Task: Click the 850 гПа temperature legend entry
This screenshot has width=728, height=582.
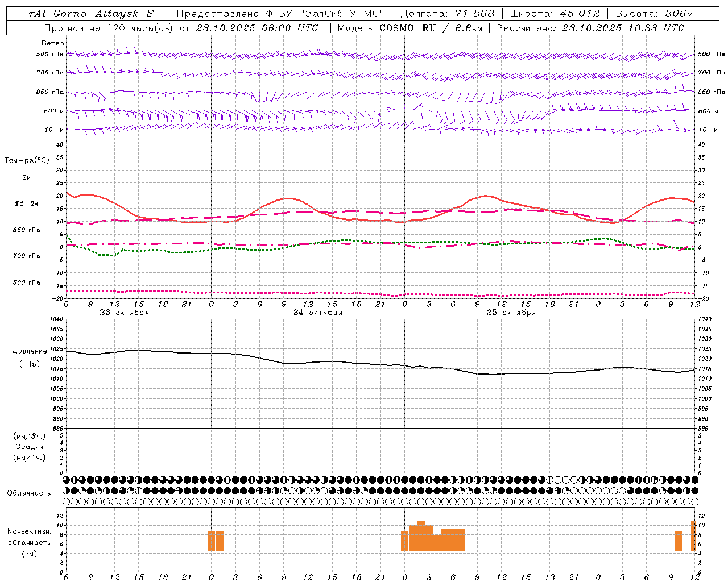Action: pyautogui.click(x=26, y=230)
